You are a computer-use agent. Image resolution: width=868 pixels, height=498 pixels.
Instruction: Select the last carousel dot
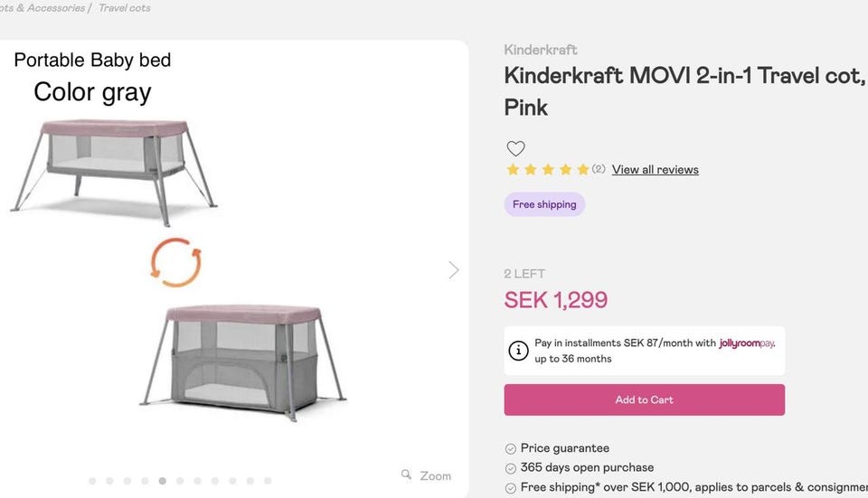(x=268, y=481)
